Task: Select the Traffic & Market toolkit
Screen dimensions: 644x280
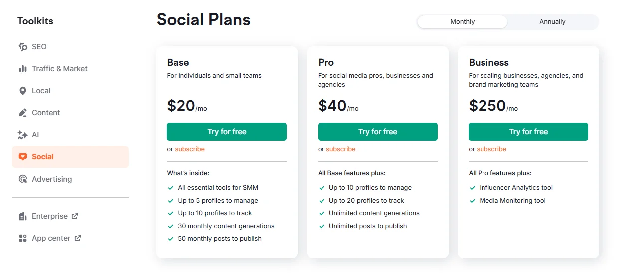Action: 59,69
